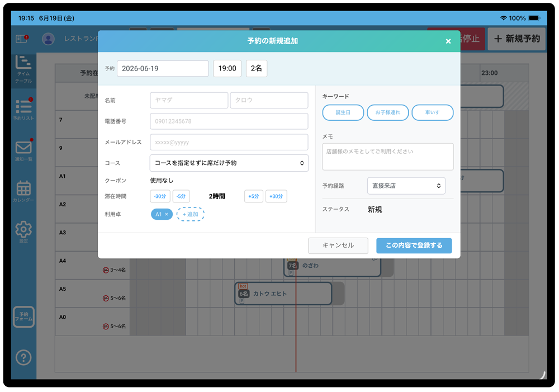This screenshot has width=559, height=392.
Task: Toggle the 車いす keyword tag
Action: point(433,112)
